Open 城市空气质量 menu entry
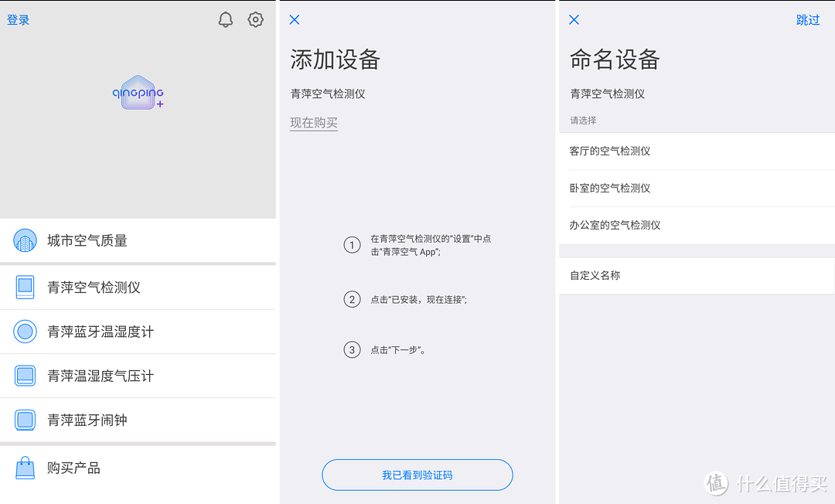This screenshot has height=504, width=835. click(138, 240)
